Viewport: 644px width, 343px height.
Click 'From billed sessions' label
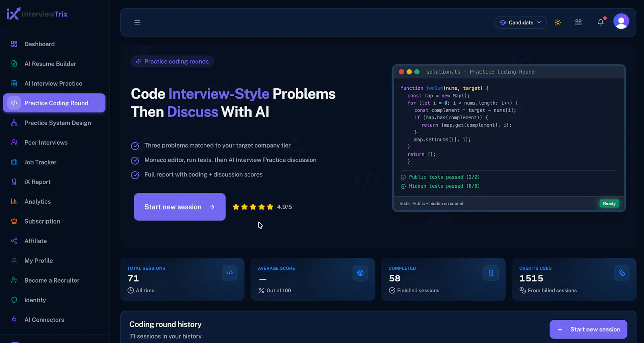552,290
